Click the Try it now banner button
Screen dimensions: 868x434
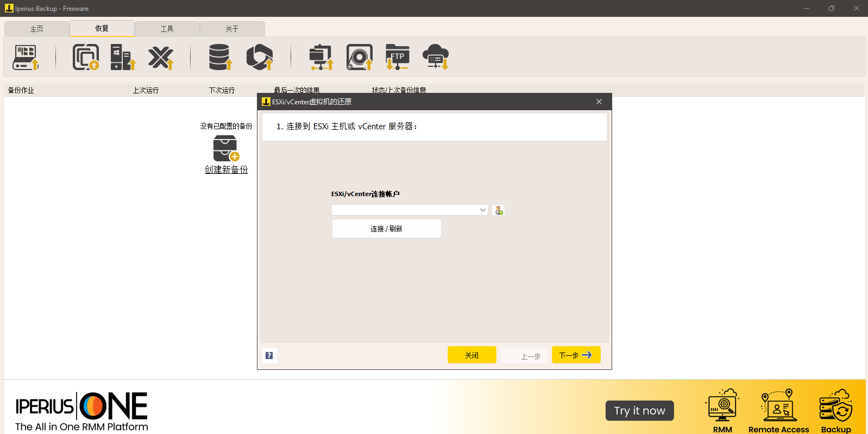[x=639, y=411]
